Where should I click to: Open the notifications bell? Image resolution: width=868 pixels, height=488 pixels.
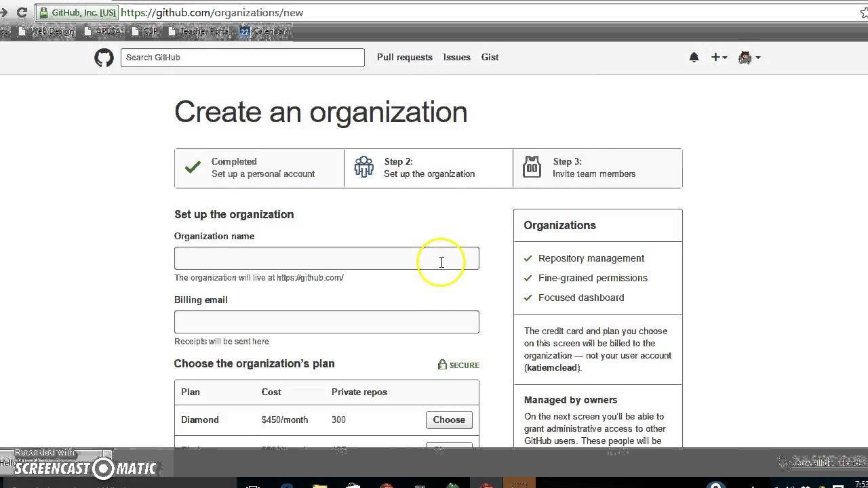click(x=694, y=58)
